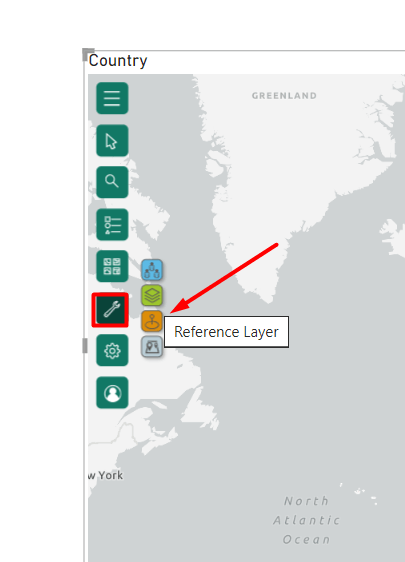Open the grey map pins tool

point(152,347)
